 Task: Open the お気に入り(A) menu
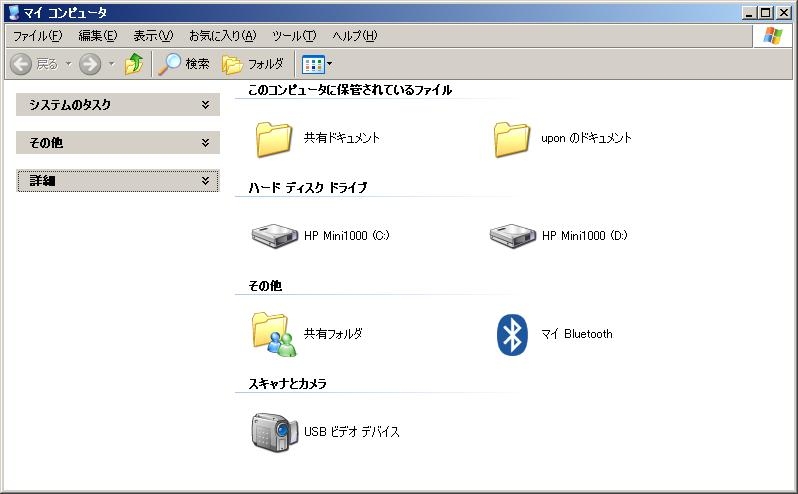222,36
